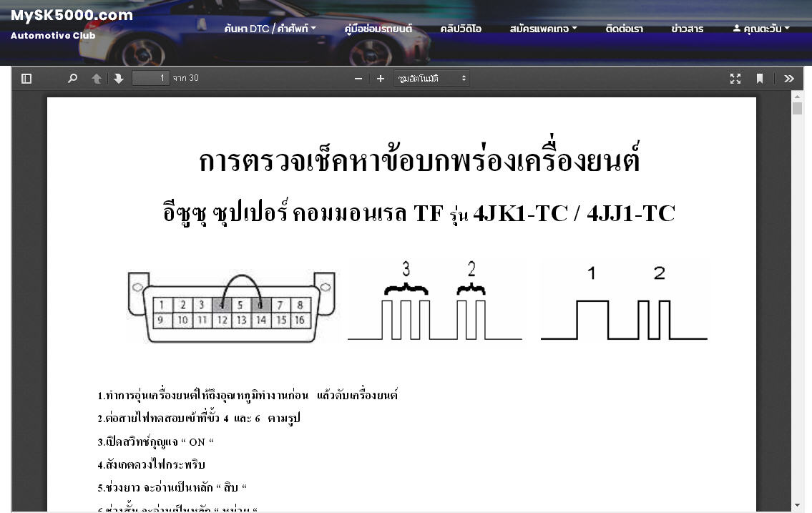Click the scrollbar down arrow in the viewer
812x513 pixels.
pyautogui.click(x=797, y=506)
